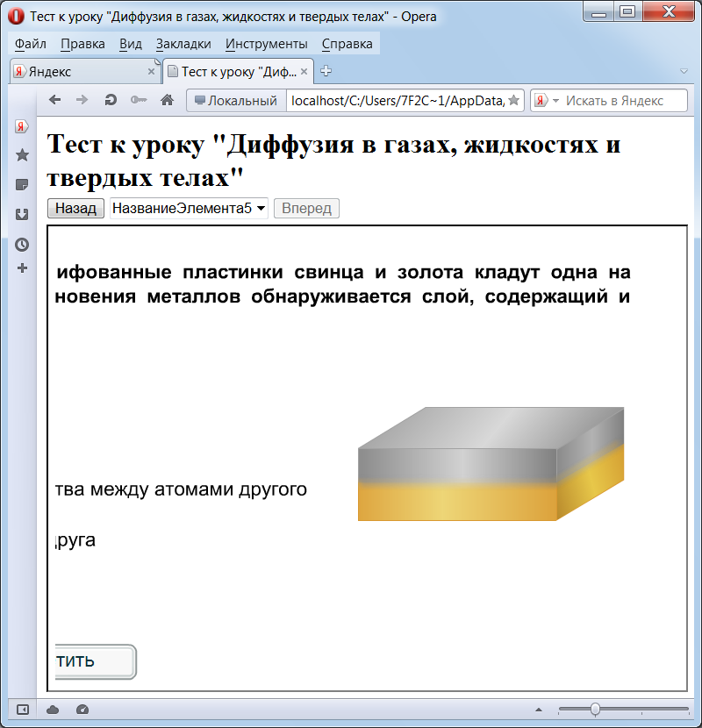The height and width of the screenshot is (728, 702).
Task: Open zoom menu arrow in status bar
Action: [539, 710]
